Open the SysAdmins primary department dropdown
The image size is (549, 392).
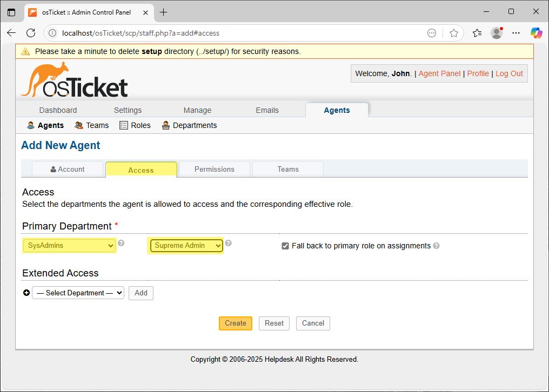pos(69,245)
